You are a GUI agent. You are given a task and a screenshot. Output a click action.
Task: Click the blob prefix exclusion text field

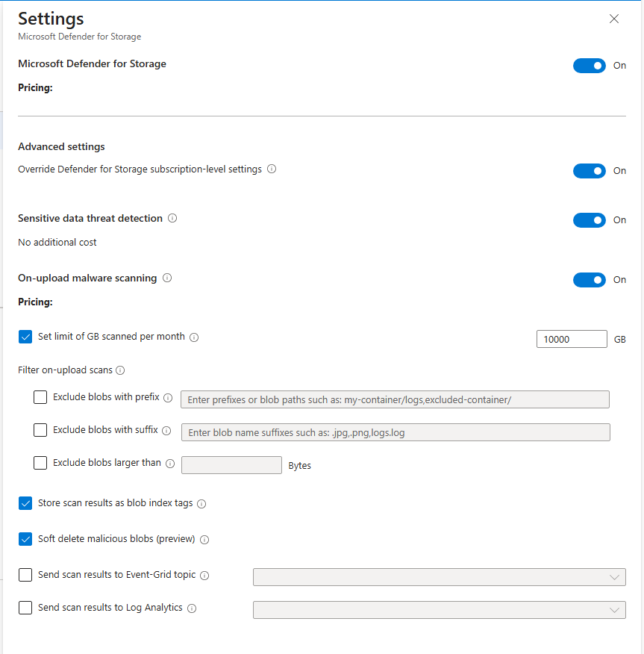[x=395, y=399]
